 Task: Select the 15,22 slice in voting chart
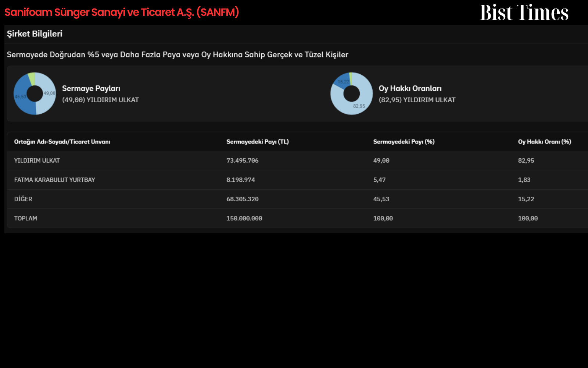click(343, 81)
